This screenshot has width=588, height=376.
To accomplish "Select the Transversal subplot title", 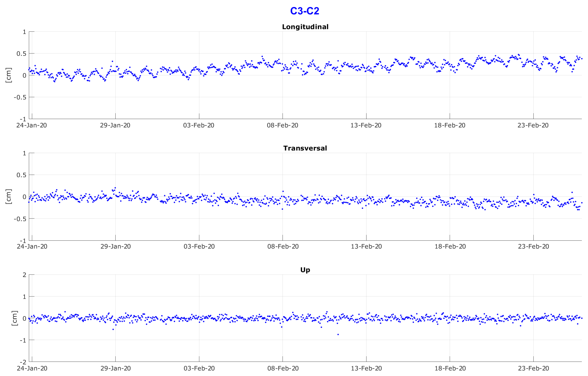I will click(x=305, y=148).
